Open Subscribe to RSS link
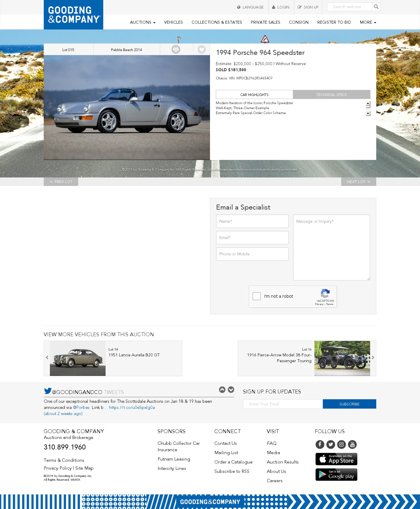The image size is (420, 509). 232,471
